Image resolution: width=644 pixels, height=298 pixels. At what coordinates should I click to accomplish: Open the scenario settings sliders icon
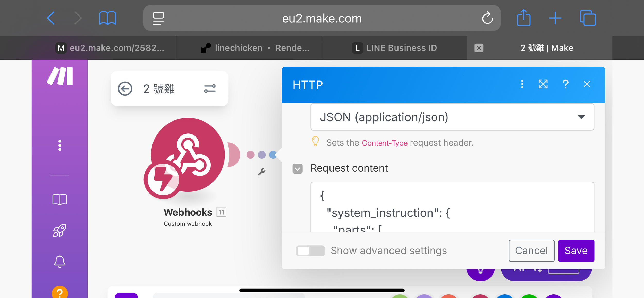coord(210,89)
